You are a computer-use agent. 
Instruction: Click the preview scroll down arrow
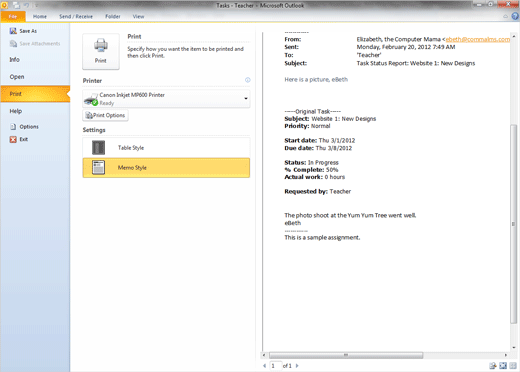[514, 347]
